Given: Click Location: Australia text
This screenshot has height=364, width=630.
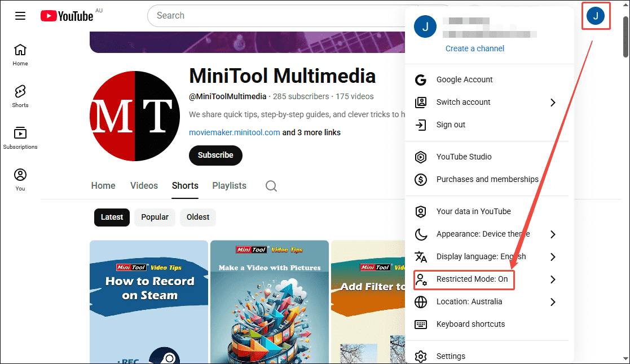Looking at the screenshot, I should pyautogui.click(x=469, y=302).
